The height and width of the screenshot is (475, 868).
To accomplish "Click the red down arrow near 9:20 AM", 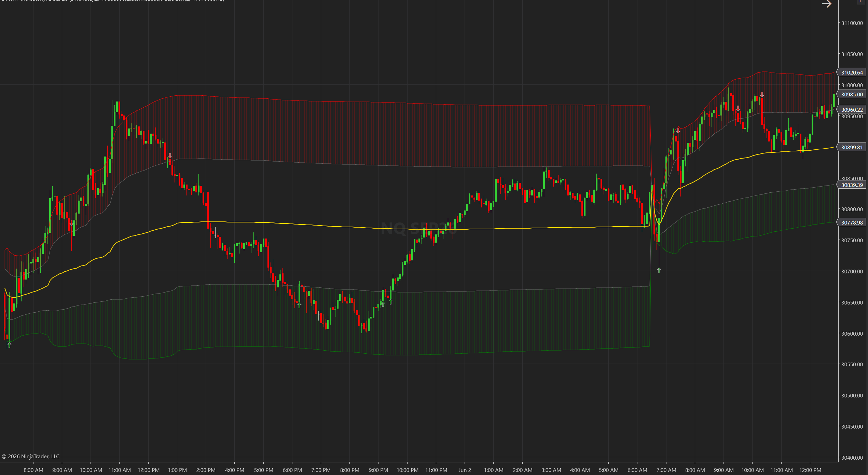I will (x=71, y=223).
